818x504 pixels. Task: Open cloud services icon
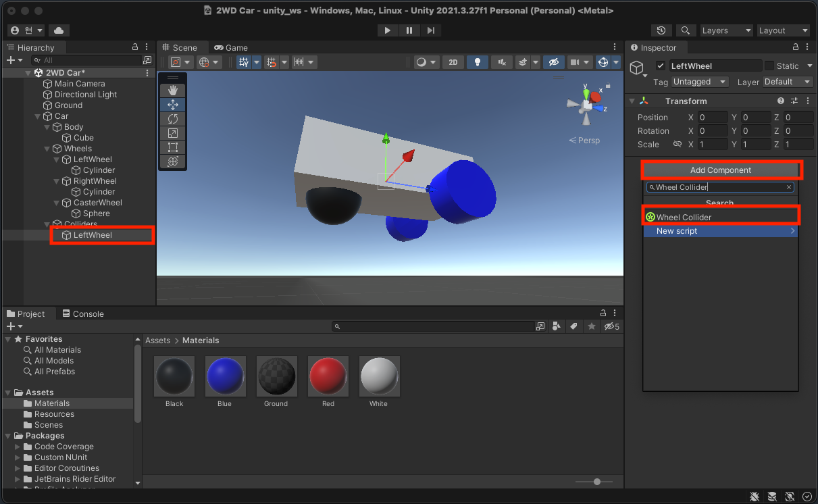tap(58, 30)
